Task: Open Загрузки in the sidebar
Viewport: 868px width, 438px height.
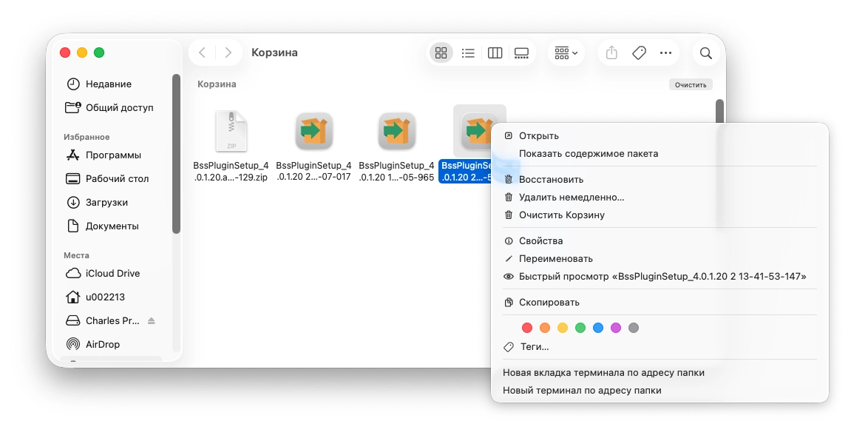Action: (x=106, y=203)
